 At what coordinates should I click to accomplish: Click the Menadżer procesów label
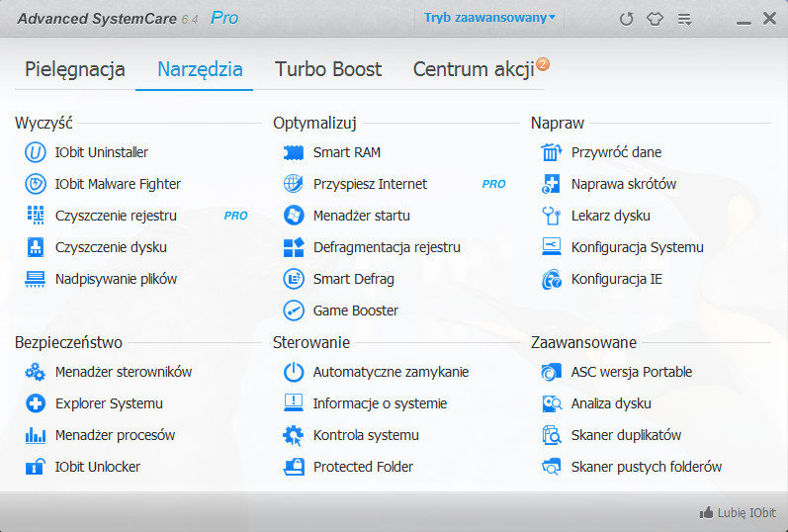tap(115, 435)
